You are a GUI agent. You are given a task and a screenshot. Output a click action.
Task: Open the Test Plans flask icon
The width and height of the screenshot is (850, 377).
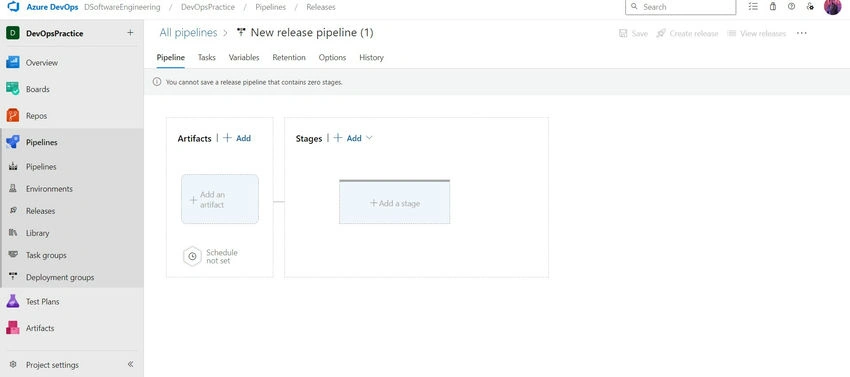point(13,301)
